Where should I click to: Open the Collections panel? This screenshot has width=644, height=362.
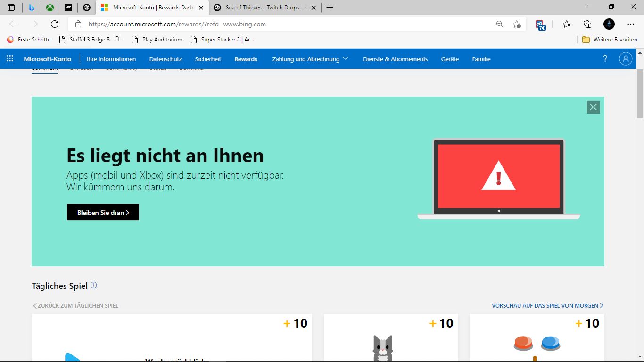(x=587, y=24)
